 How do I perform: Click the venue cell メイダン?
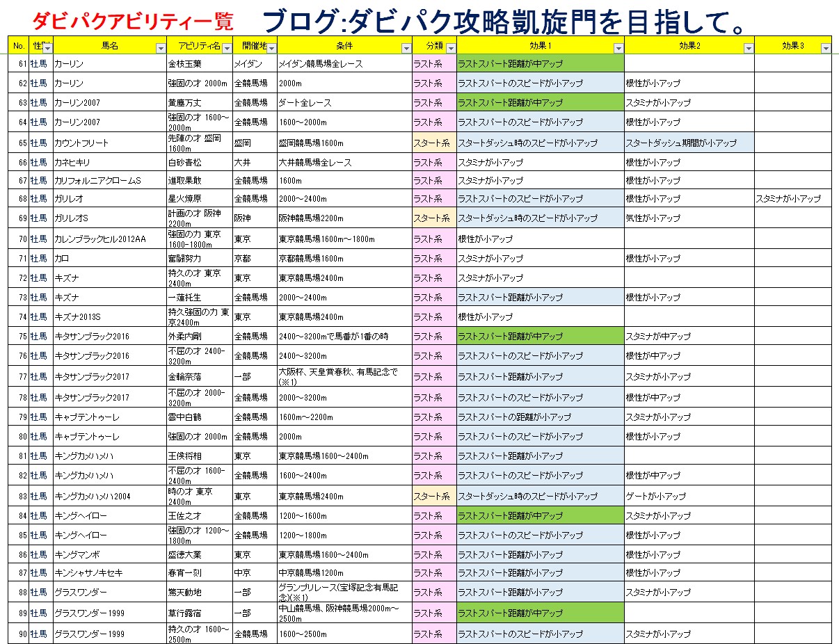[x=255, y=64]
